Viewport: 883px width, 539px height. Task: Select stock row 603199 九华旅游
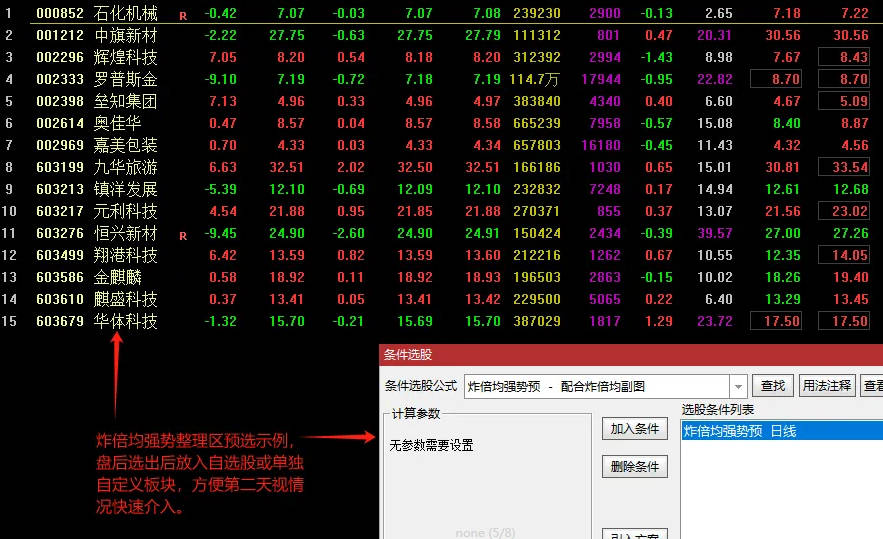tap(442, 167)
